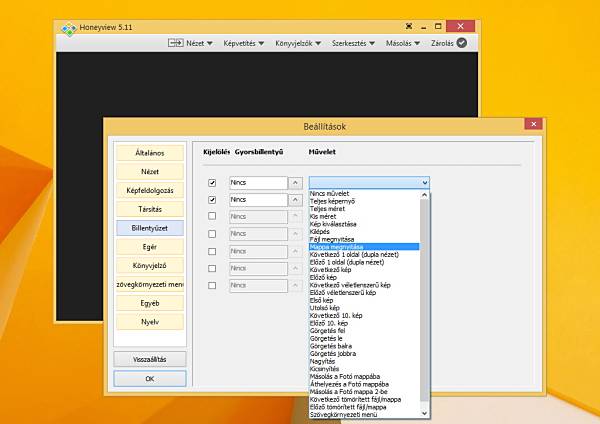
Task: Click the Visszaállítás button
Action: point(150,359)
